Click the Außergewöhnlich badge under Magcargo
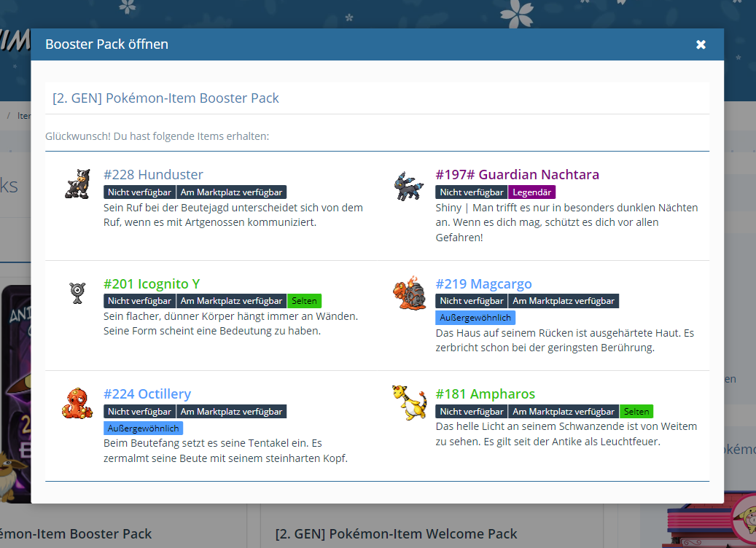This screenshot has width=756, height=548. [x=475, y=318]
